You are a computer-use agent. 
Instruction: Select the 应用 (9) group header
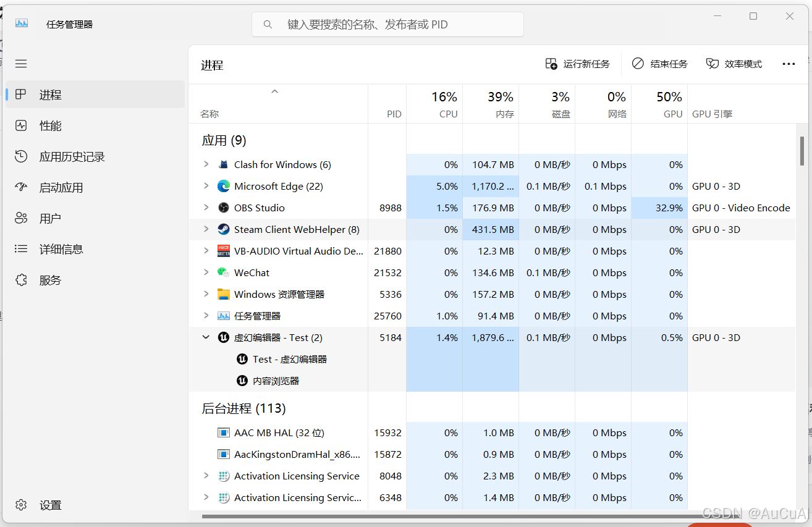coord(224,140)
